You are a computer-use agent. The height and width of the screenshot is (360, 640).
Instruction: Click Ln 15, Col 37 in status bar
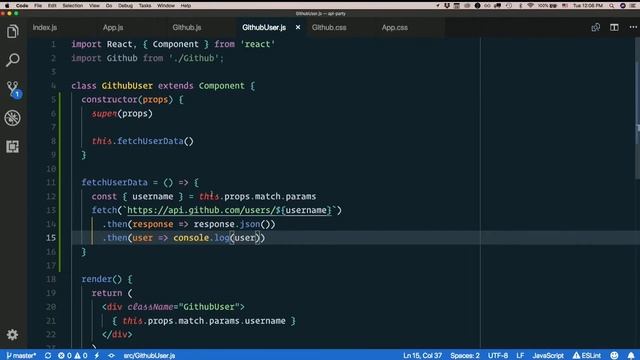pos(422,356)
